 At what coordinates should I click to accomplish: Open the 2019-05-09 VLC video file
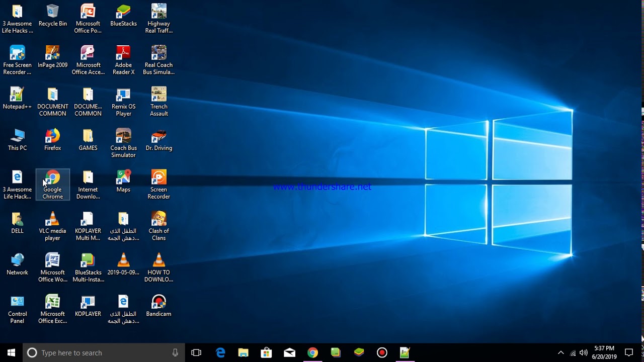(x=123, y=265)
